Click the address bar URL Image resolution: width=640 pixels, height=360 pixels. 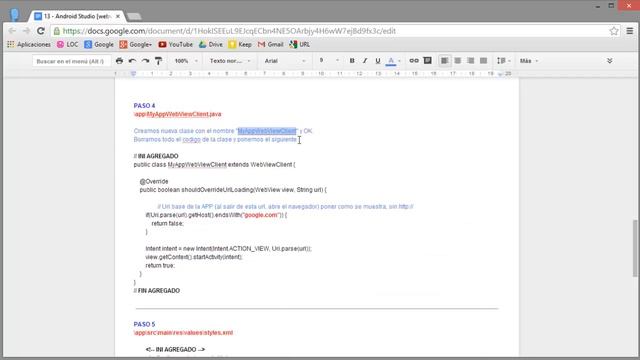click(x=229, y=31)
